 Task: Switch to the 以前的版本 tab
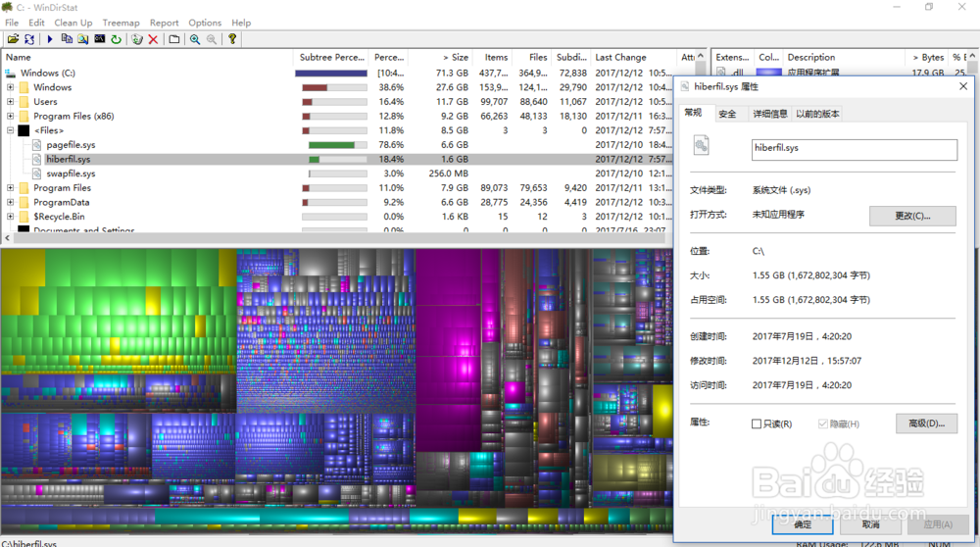[817, 114]
